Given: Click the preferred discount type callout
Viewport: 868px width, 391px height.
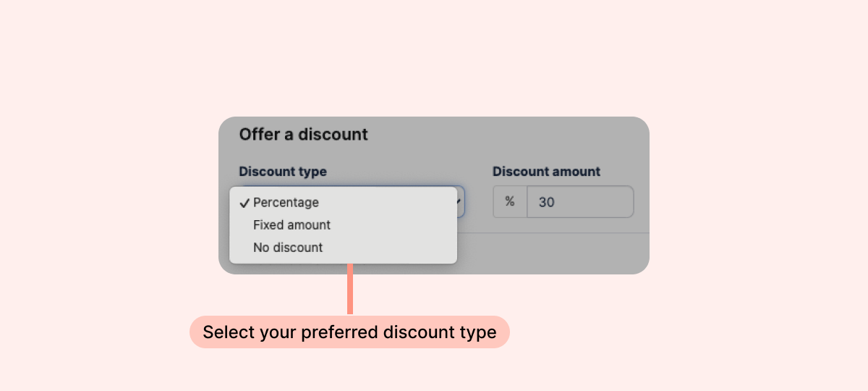Looking at the screenshot, I should click(x=349, y=332).
